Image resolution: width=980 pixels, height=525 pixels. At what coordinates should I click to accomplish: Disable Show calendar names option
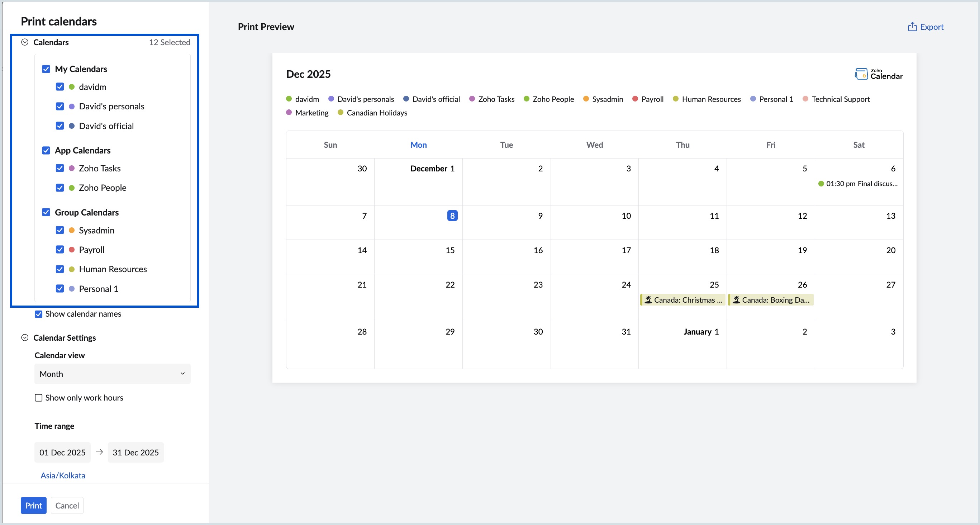pos(38,314)
